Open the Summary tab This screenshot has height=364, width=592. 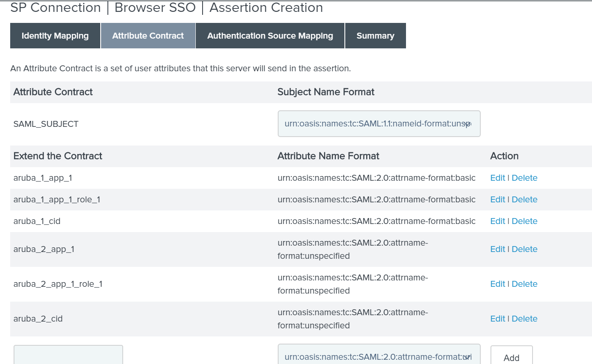(x=375, y=36)
